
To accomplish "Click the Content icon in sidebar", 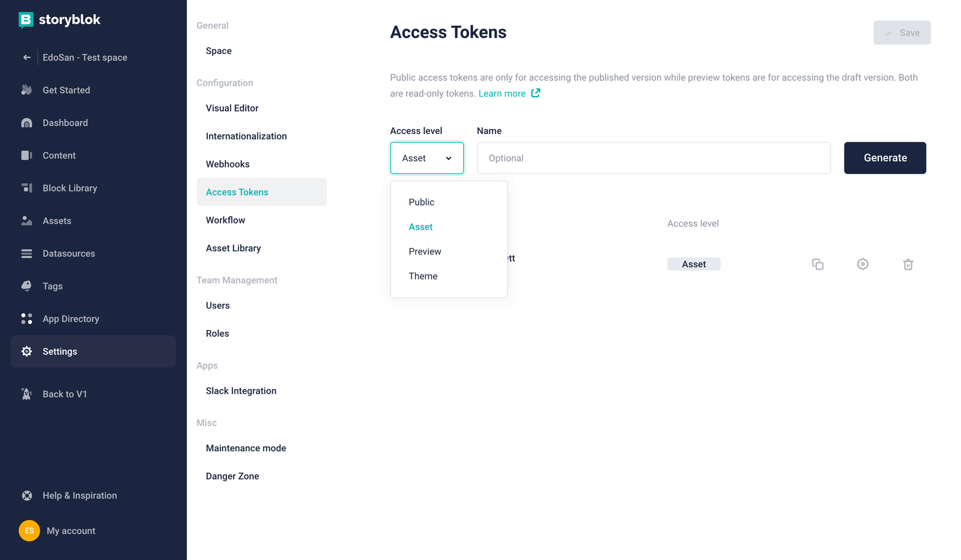I will [26, 155].
